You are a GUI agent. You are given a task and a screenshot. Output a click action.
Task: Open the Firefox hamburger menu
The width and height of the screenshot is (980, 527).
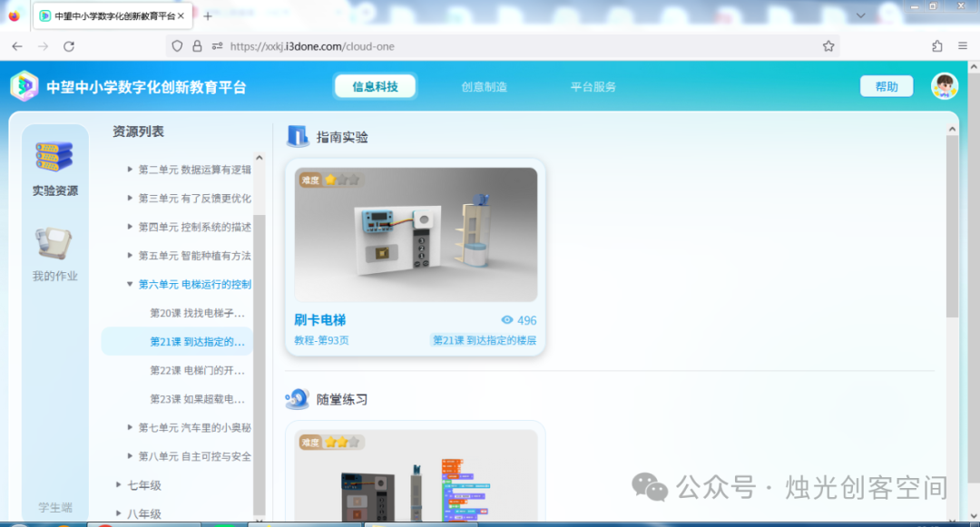pyautogui.click(x=963, y=46)
